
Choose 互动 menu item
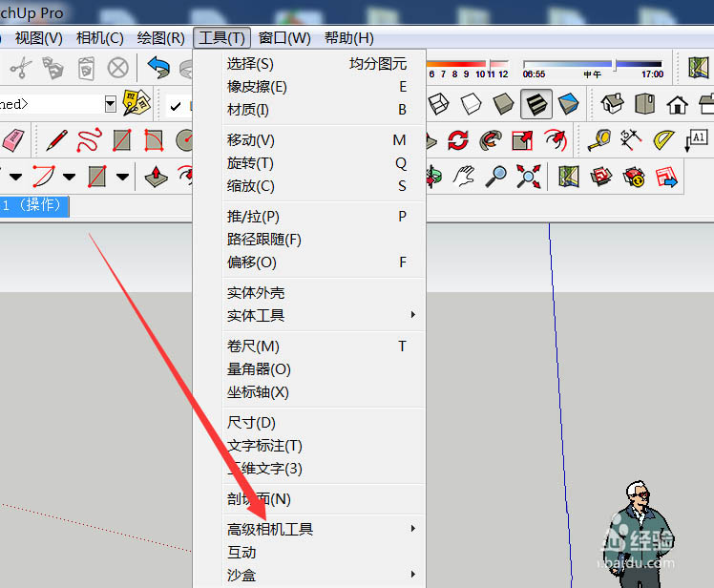tap(325, 552)
